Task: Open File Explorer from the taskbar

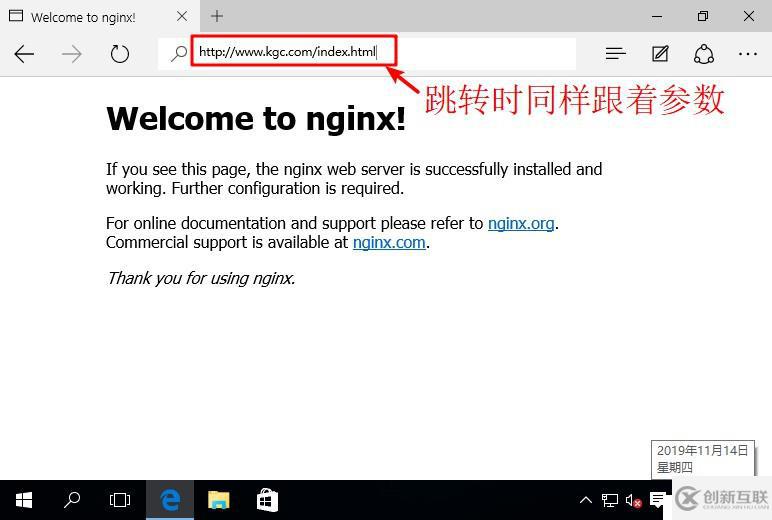Action: point(218,500)
